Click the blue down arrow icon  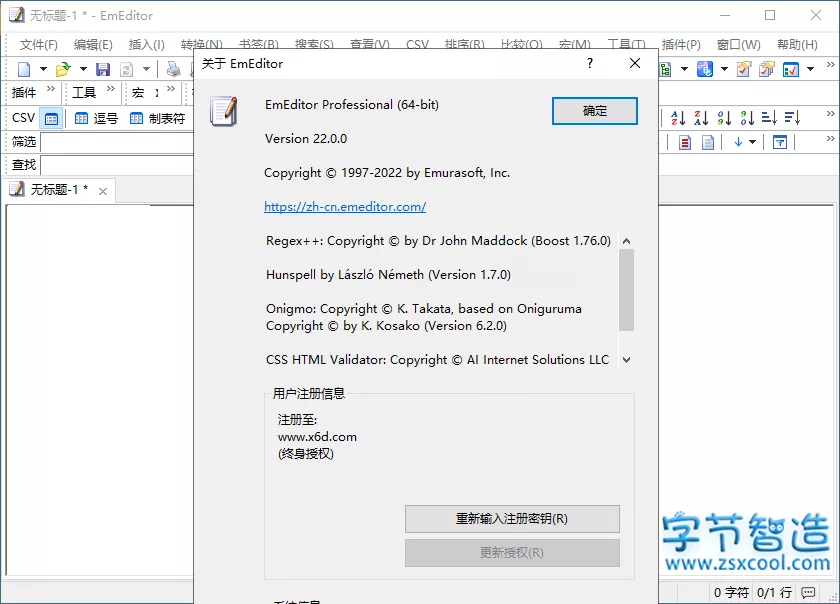tap(738, 142)
